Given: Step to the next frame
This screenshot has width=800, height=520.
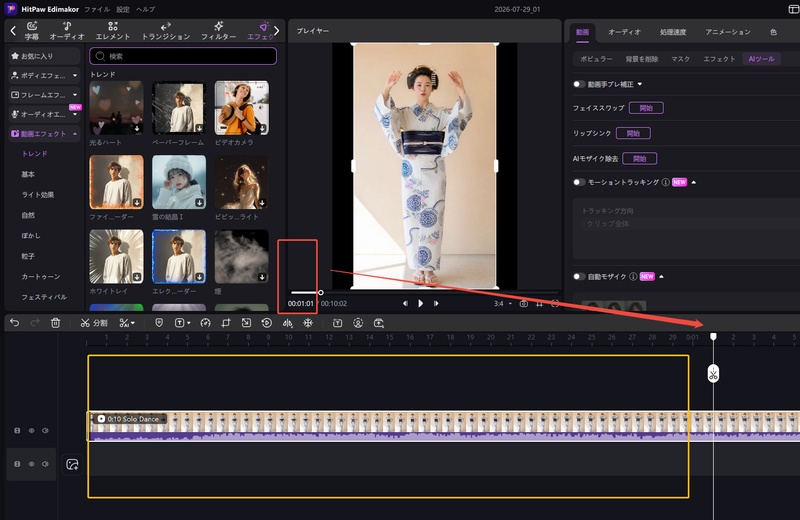Looking at the screenshot, I should (x=436, y=303).
